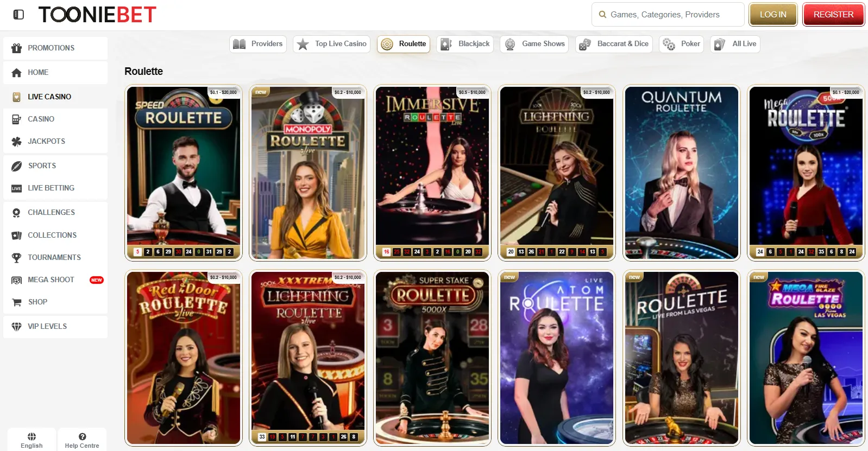Launch Mega Fire Blaze Roulette game
868x451 pixels.
click(x=806, y=358)
